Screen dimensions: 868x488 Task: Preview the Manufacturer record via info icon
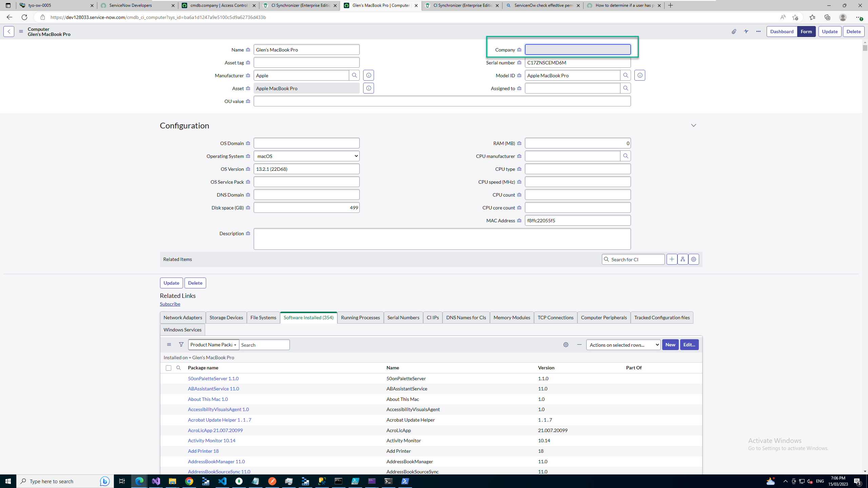(369, 75)
